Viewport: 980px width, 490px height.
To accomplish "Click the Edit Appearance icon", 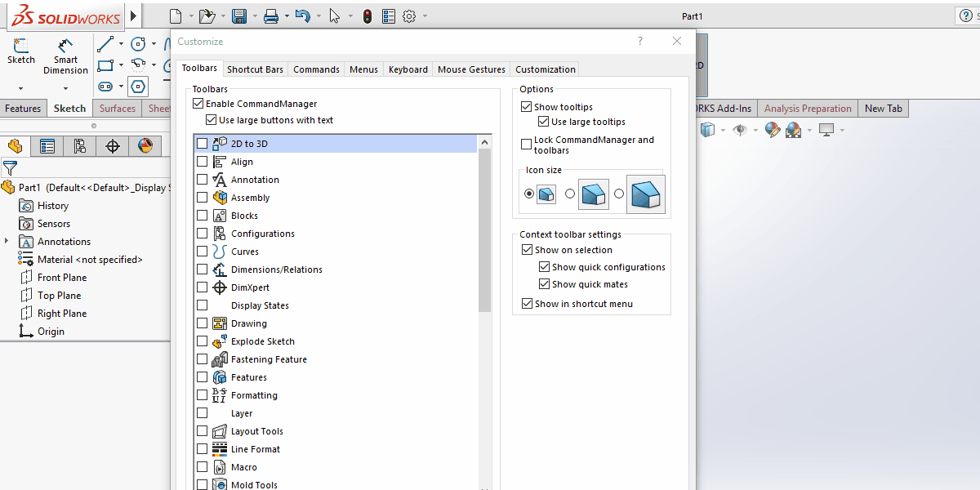I will click(x=772, y=130).
